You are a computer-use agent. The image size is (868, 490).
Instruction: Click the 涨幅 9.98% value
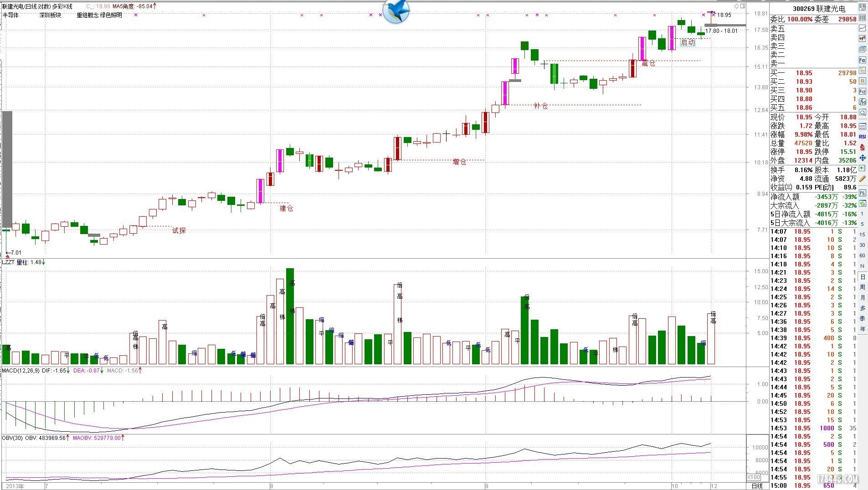tap(803, 134)
